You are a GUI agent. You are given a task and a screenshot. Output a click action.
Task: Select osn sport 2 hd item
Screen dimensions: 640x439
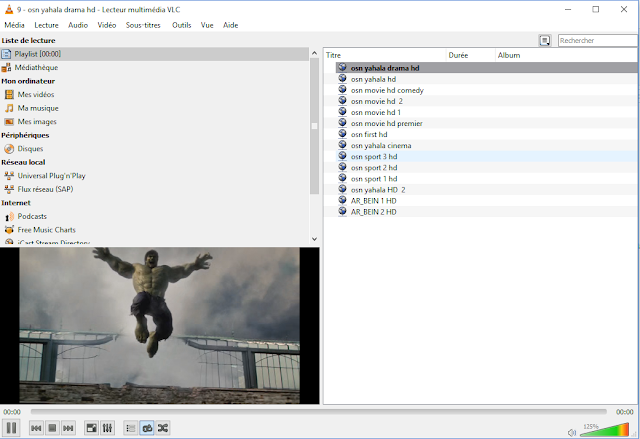tap(487, 168)
